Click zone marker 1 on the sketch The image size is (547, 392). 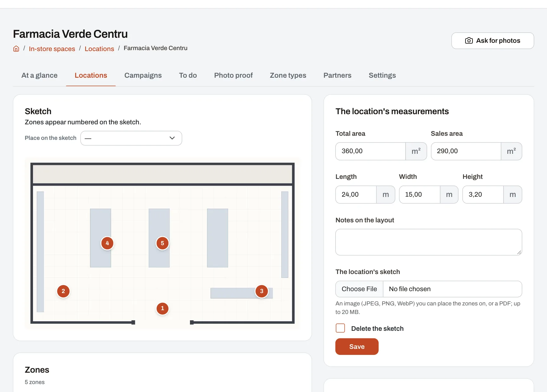coord(162,308)
